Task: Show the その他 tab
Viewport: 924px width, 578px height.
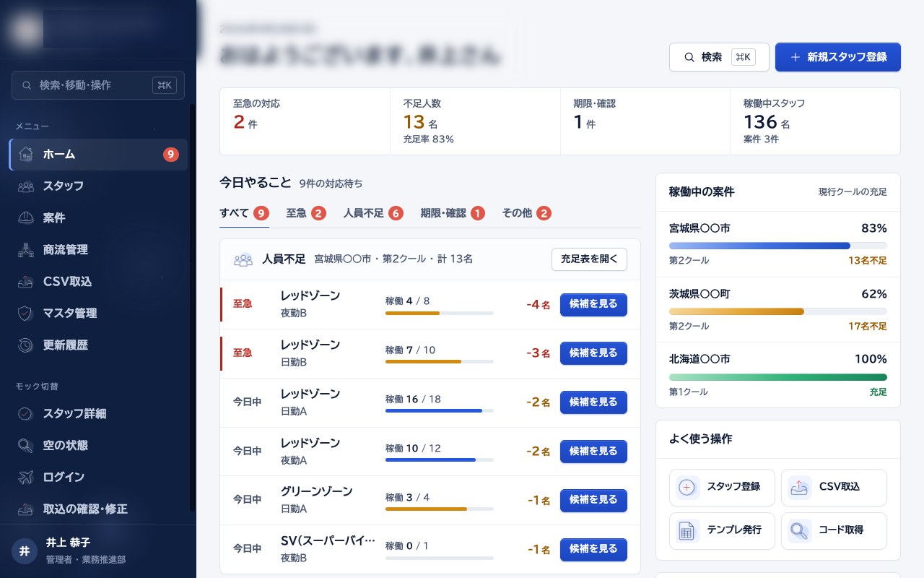Action: (527, 213)
